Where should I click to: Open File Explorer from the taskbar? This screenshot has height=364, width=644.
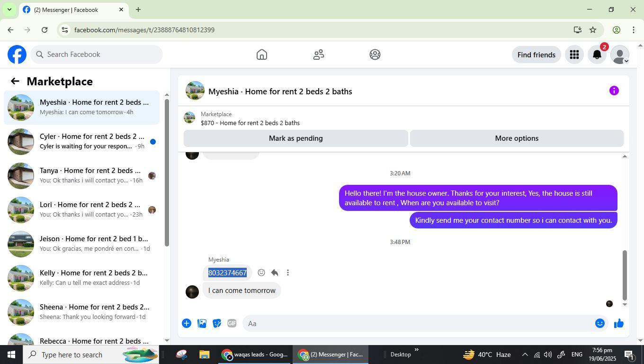pos(204,355)
